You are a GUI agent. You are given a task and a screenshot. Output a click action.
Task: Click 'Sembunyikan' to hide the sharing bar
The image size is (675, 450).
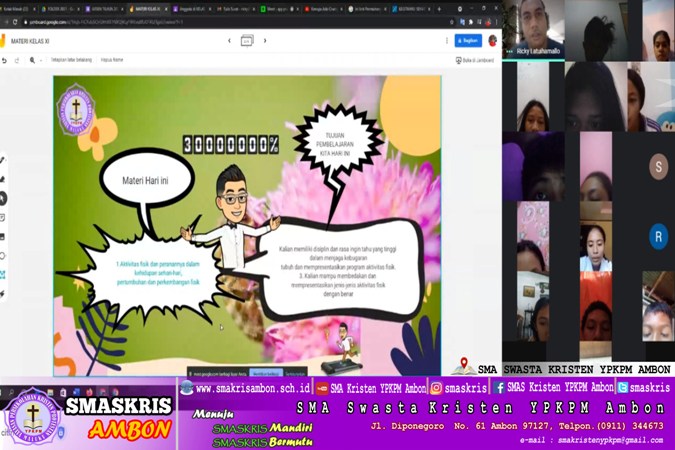click(294, 373)
